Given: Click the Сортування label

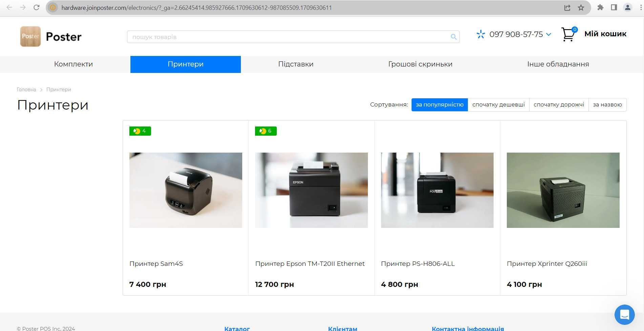Looking at the screenshot, I should click(x=389, y=104).
